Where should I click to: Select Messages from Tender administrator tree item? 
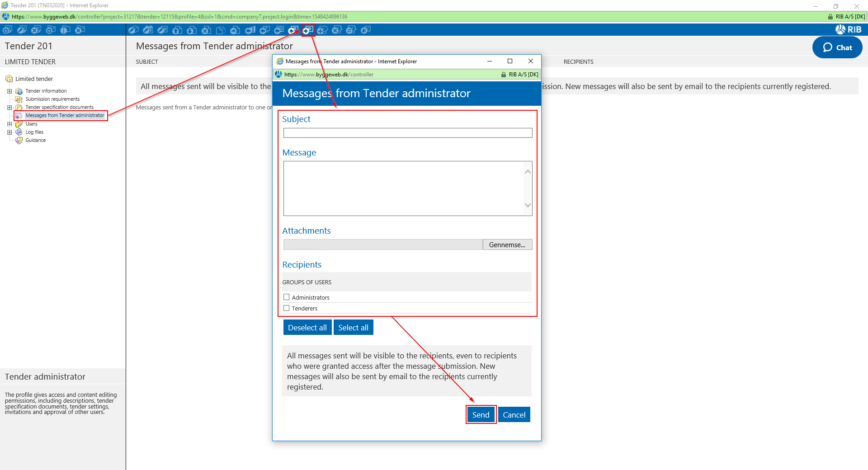65,116
